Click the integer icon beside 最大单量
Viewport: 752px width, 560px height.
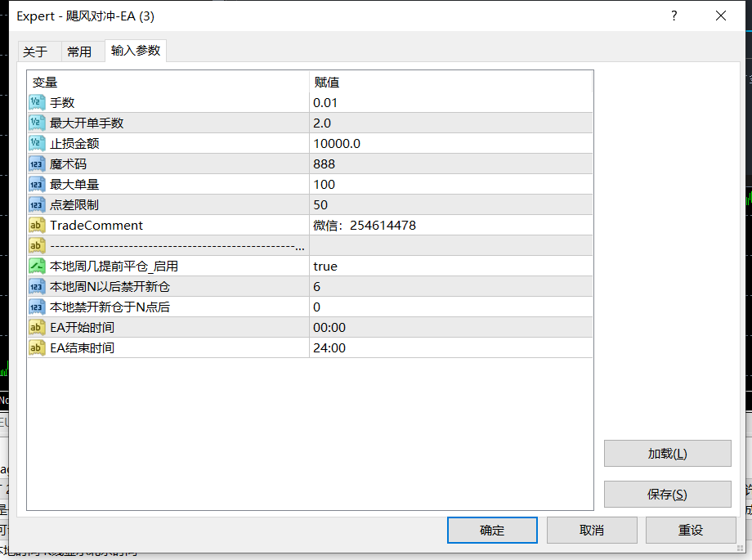click(x=37, y=184)
